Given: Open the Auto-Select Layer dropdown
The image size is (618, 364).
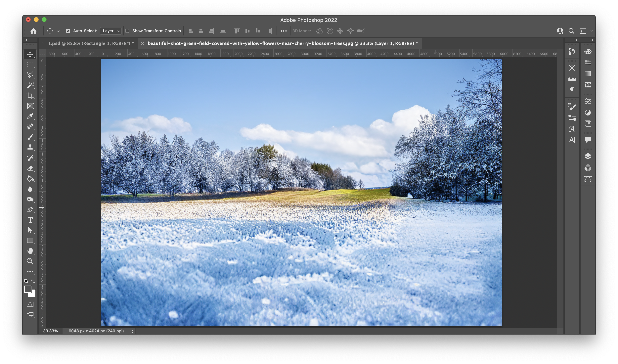Looking at the screenshot, I should pos(111,31).
